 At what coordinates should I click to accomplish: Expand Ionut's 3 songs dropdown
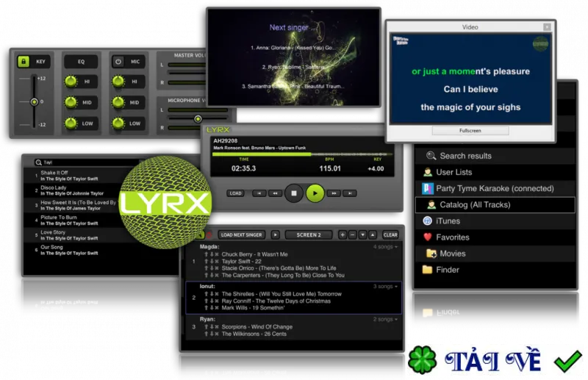[385, 286]
